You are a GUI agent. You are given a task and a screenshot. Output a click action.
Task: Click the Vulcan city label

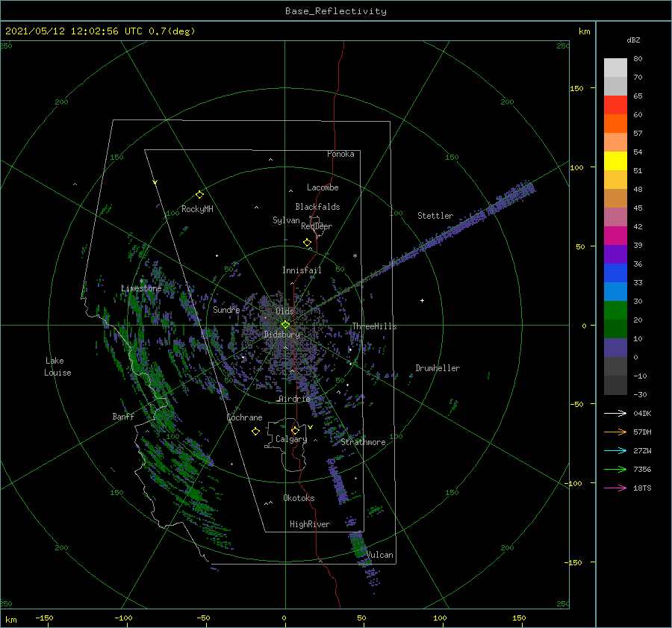[380, 555]
